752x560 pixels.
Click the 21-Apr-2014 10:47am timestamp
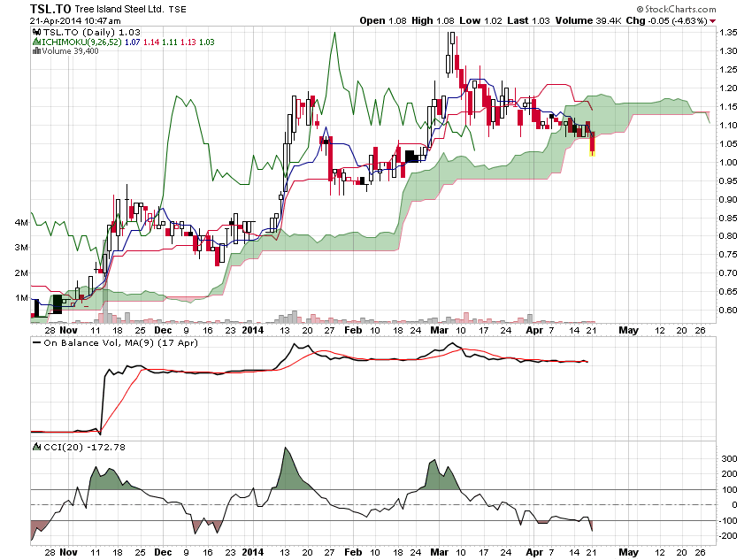(x=75, y=20)
